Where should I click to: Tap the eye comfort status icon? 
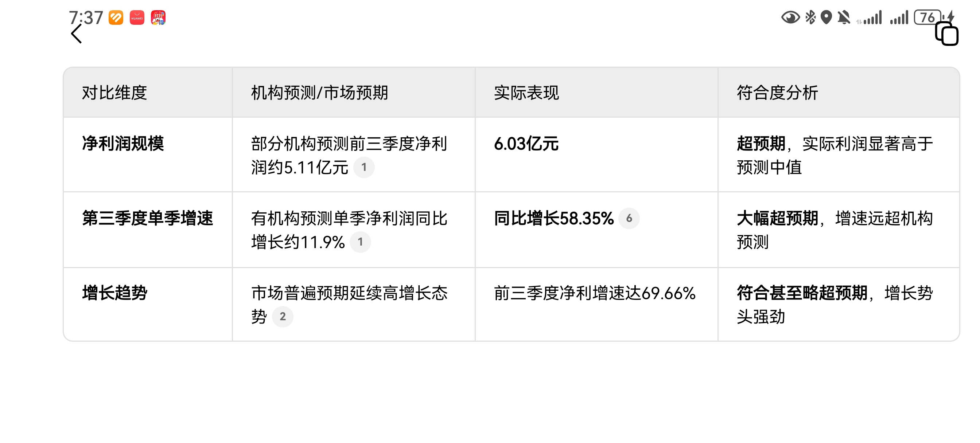(x=790, y=17)
